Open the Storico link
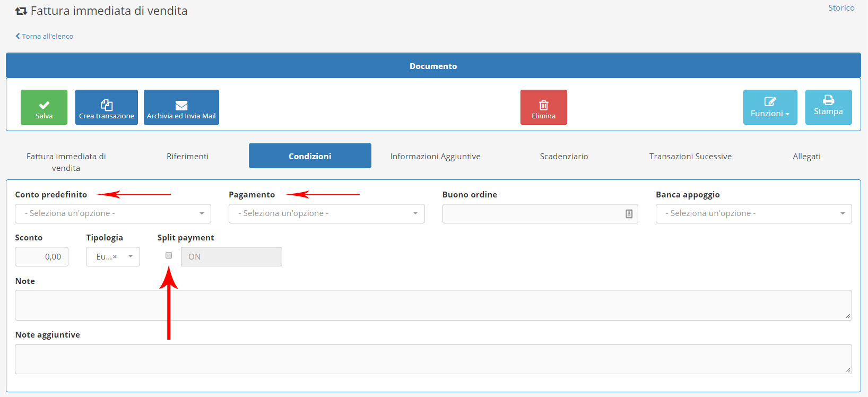 [841, 8]
